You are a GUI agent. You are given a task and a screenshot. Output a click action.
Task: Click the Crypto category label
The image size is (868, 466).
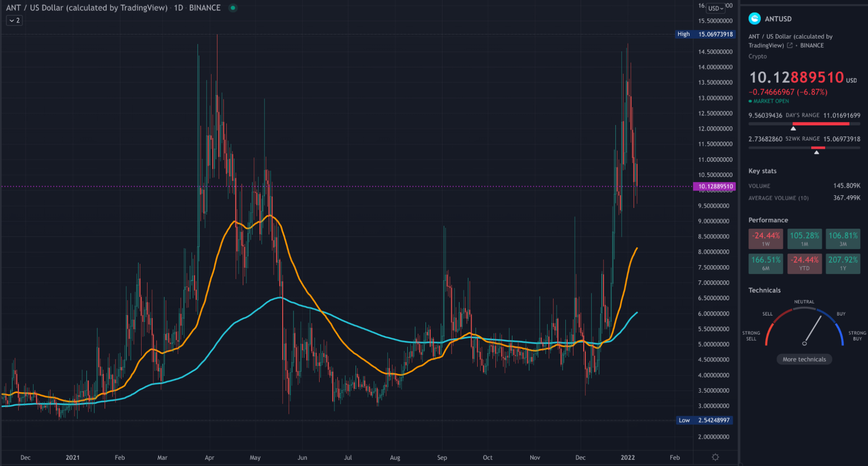pyautogui.click(x=757, y=56)
